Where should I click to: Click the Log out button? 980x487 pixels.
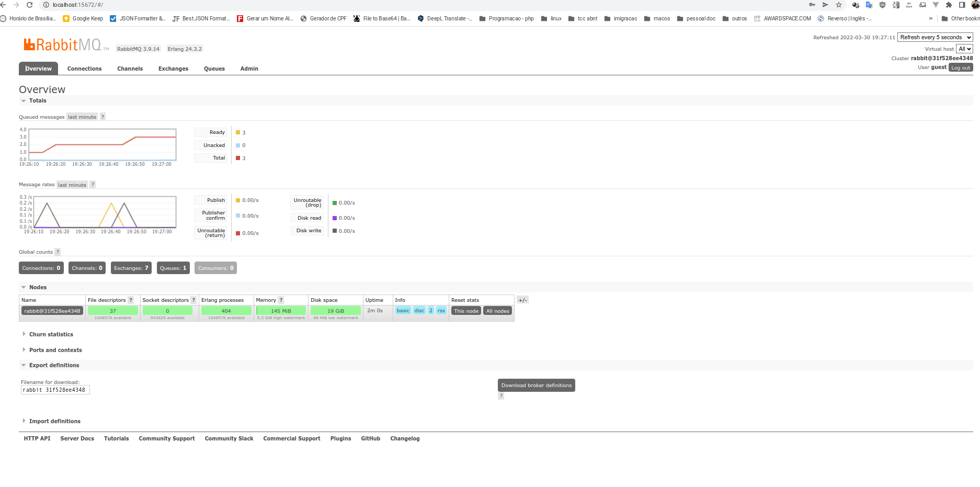pos(961,67)
